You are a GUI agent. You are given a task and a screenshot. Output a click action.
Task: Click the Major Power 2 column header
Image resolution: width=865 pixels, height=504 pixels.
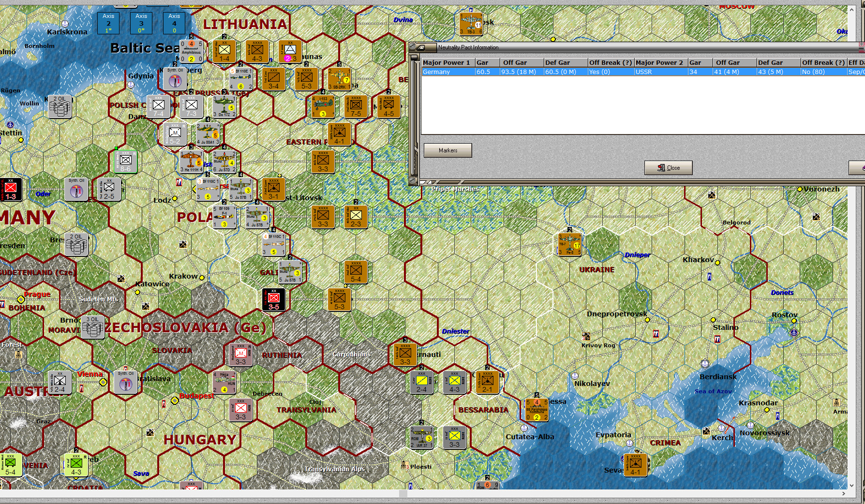coord(661,62)
